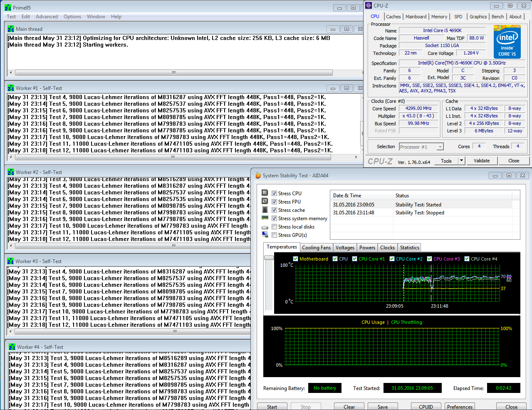
Task: Click the temperature graph scale slider handle
Action: [x=269, y=257]
